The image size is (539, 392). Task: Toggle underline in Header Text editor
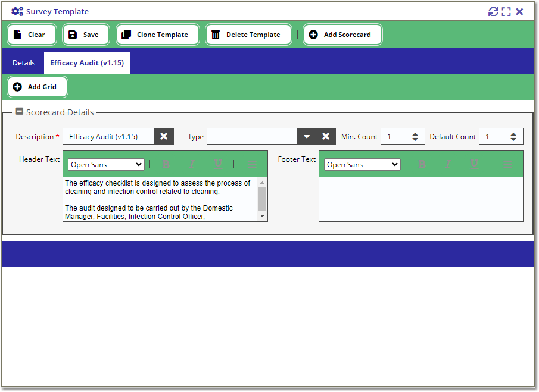[x=218, y=165]
